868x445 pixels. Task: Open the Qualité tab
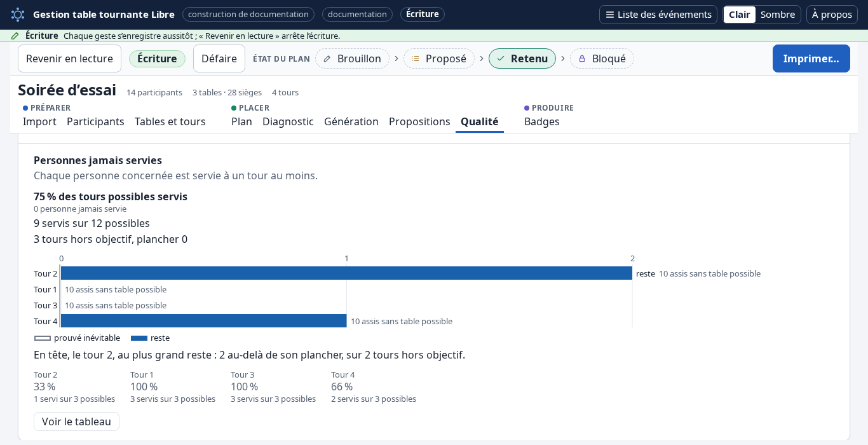[480, 121]
